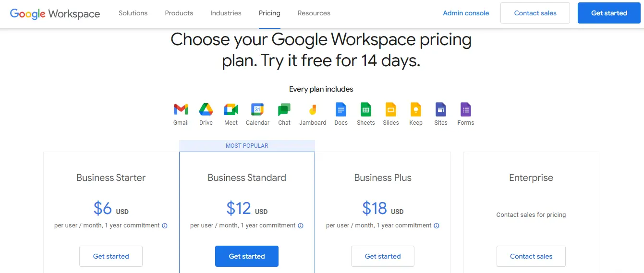
Task: Open the Solutions navigation menu
Action: coord(133,13)
